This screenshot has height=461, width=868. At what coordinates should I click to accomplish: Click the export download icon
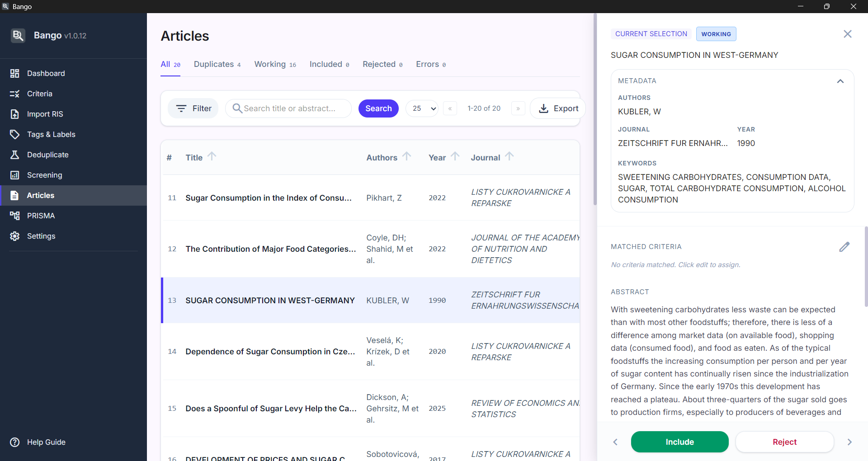point(544,108)
